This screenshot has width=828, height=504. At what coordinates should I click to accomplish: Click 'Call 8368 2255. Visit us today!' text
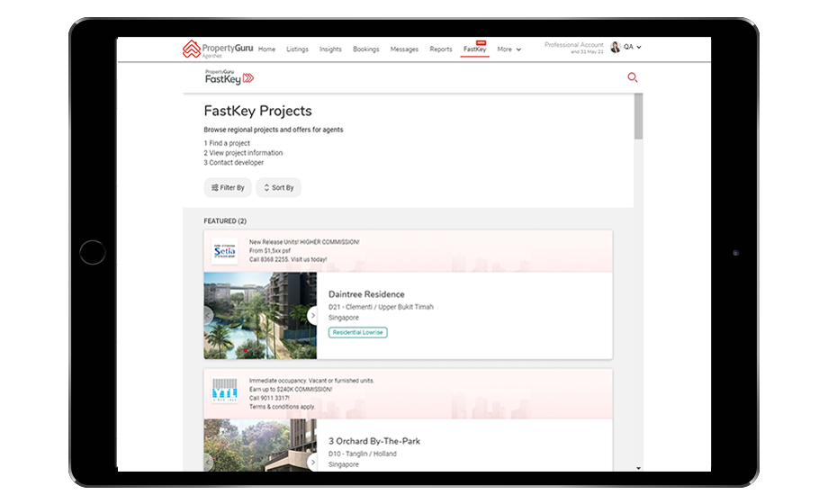288,259
